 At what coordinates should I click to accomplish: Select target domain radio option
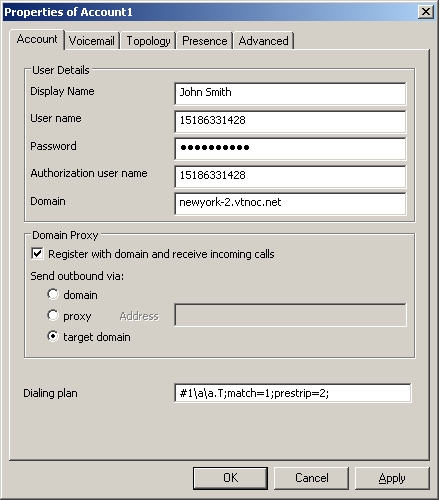point(53,336)
